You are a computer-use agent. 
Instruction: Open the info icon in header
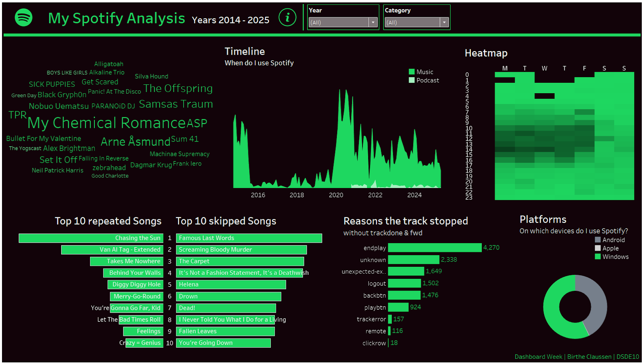287,18
